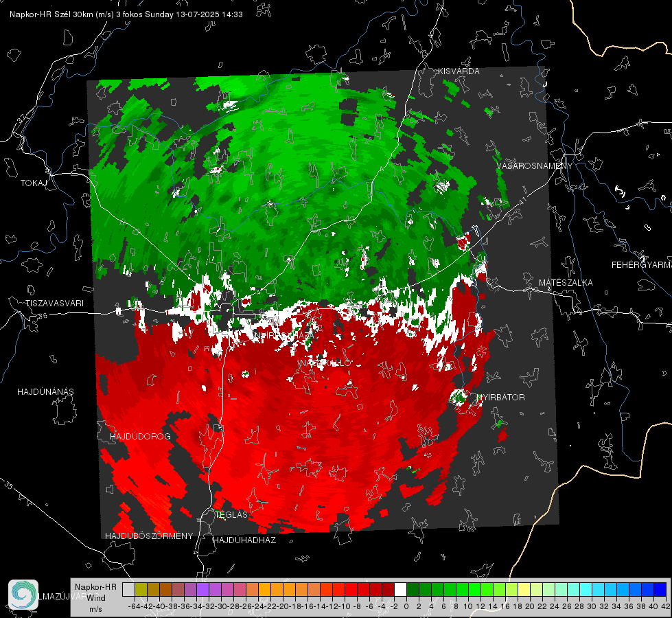This screenshot has width=672, height=618.
Task: Click the 0 value in the legend
Action: pos(406,606)
